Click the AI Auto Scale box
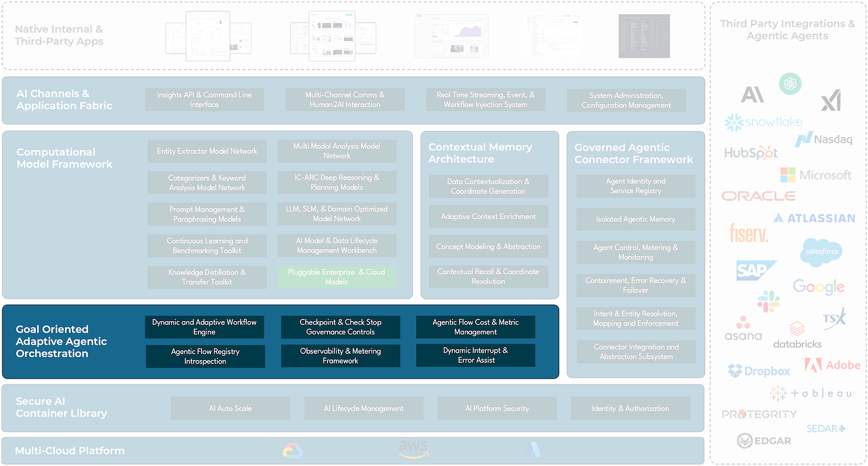This screenshot has height=466, width=868. click(230, 409)
